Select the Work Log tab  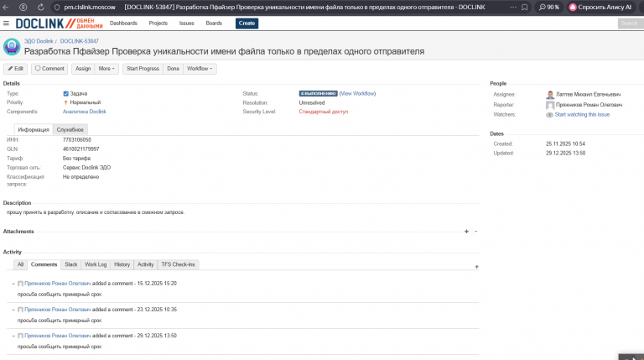[x=96, y=264]
